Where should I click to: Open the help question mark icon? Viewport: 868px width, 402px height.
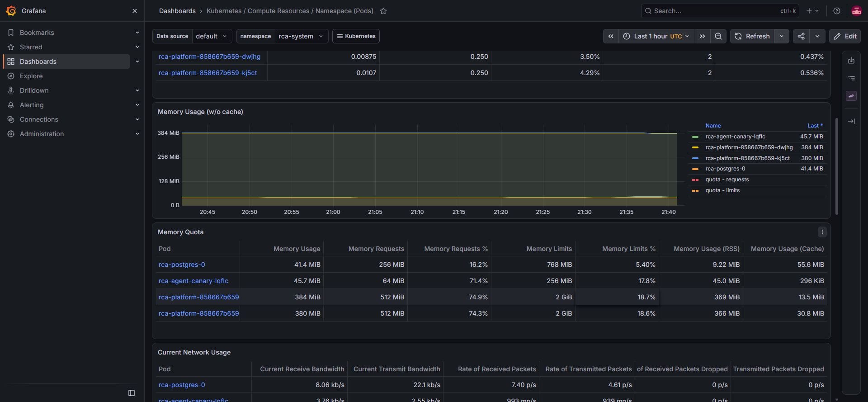[837, 11]
